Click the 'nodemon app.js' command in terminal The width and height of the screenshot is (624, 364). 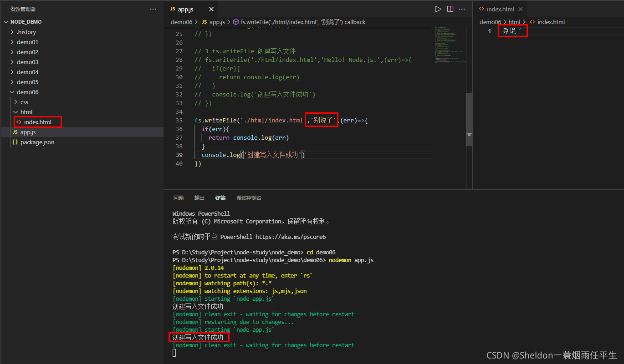tap(351, 260)
